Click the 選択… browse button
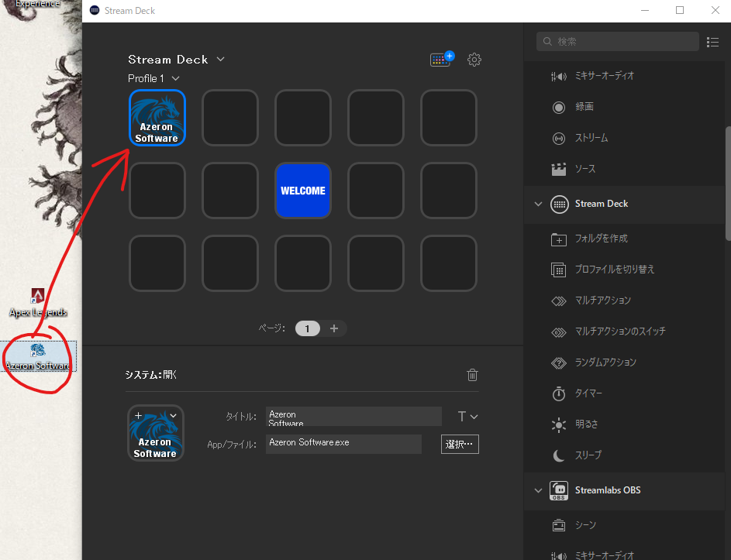 460,444
